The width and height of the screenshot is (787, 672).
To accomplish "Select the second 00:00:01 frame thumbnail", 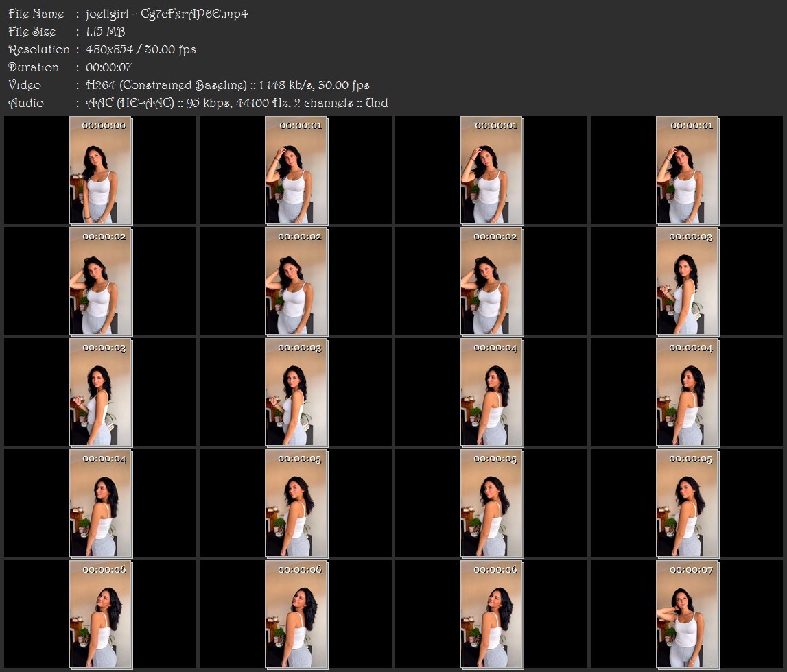I will (x=492, y=170).
